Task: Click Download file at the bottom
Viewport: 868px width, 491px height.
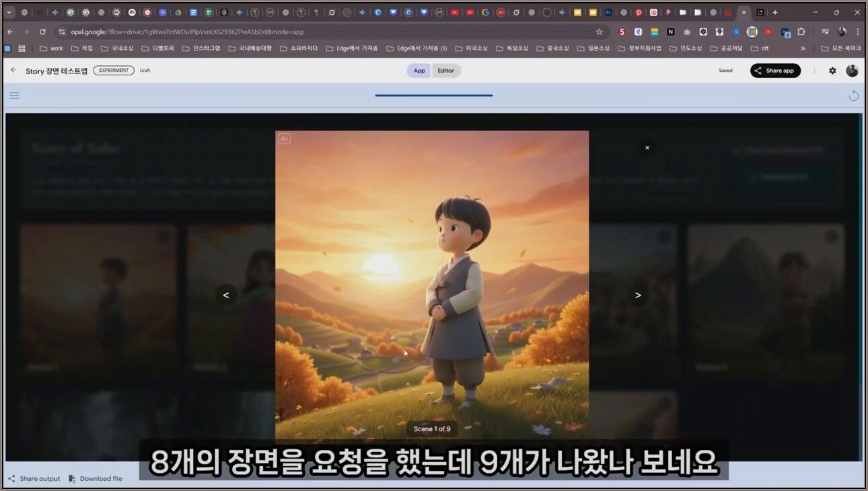Action: click(x=96, y=479)
